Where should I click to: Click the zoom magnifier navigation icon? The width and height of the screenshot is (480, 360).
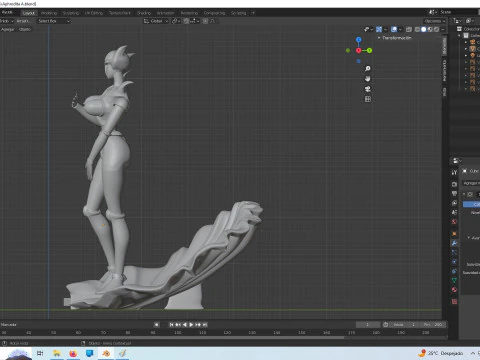[367, 69]
